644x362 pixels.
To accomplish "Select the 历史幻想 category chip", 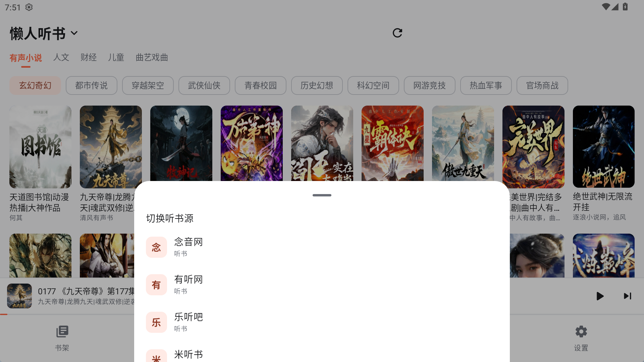I will (x=317, y=85).
